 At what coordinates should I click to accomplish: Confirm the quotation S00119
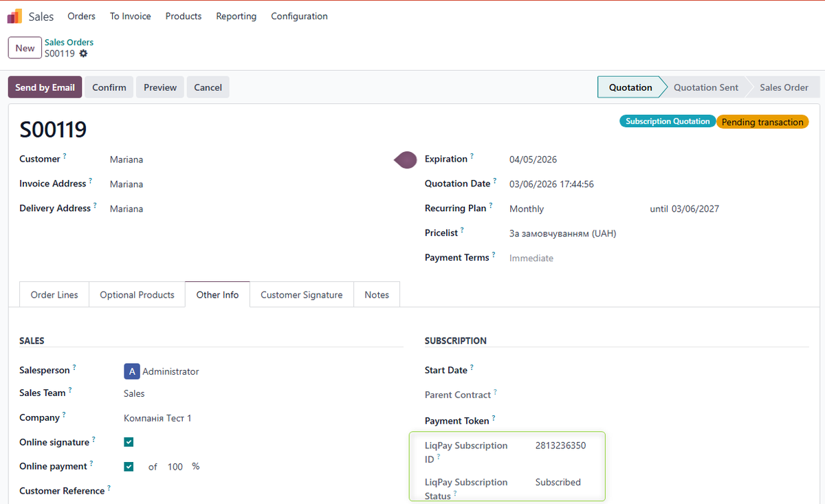point(109,87)
